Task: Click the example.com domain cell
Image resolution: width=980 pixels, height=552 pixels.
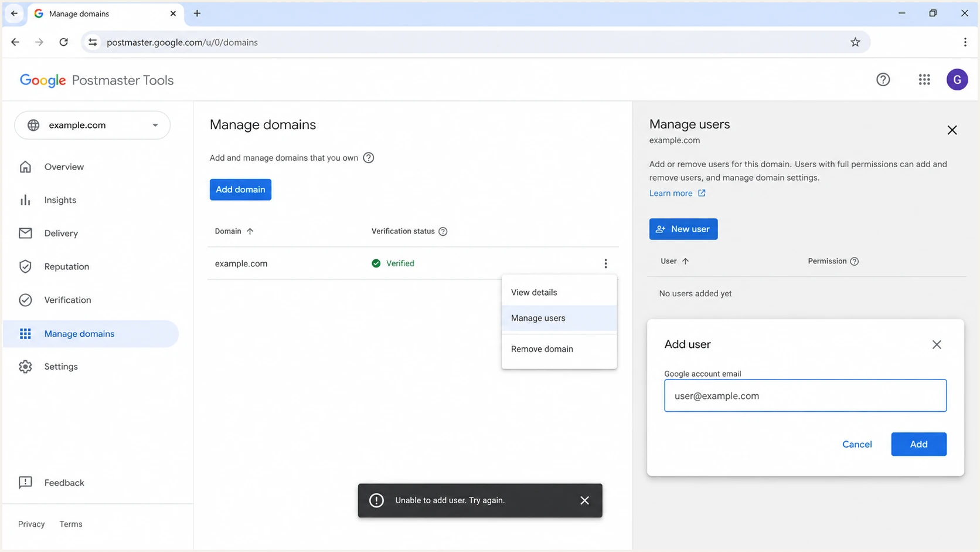Action: [x=241, y=264]
